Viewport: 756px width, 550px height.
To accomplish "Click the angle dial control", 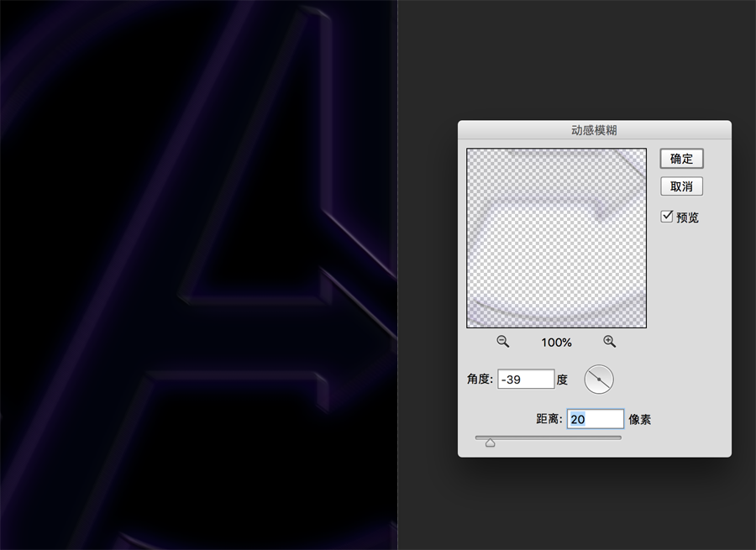I will click(599, 380).
